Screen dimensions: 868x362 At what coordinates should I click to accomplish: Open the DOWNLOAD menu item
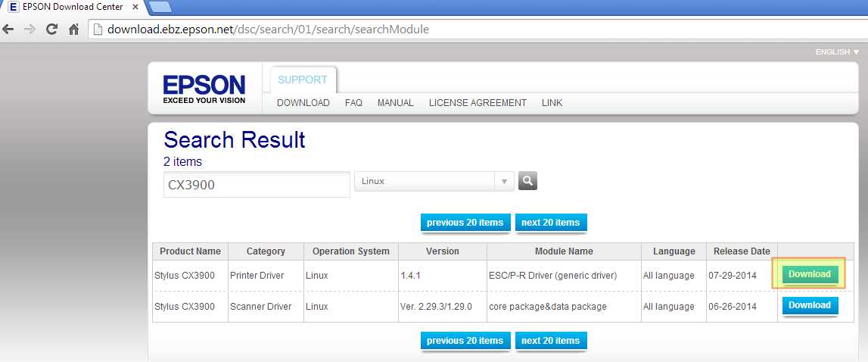303,103
